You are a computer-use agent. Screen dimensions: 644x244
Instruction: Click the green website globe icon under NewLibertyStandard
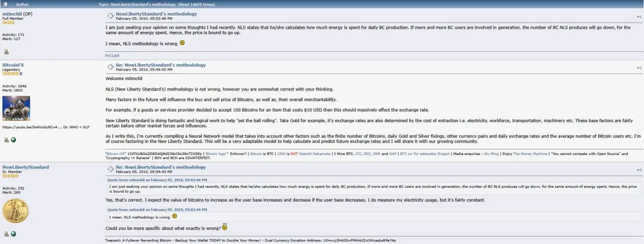tap(13, 233)
